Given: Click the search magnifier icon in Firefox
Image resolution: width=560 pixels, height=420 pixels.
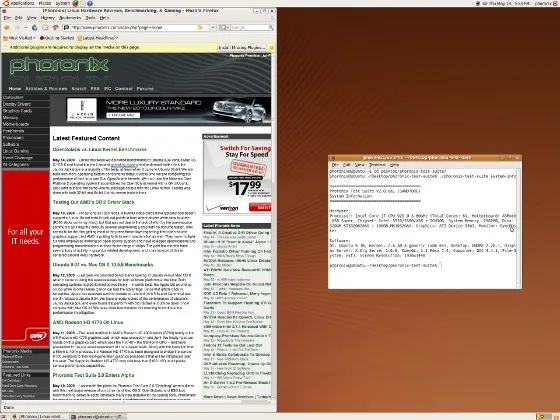Looking at the screenshot, I should (x=271, y=28).
